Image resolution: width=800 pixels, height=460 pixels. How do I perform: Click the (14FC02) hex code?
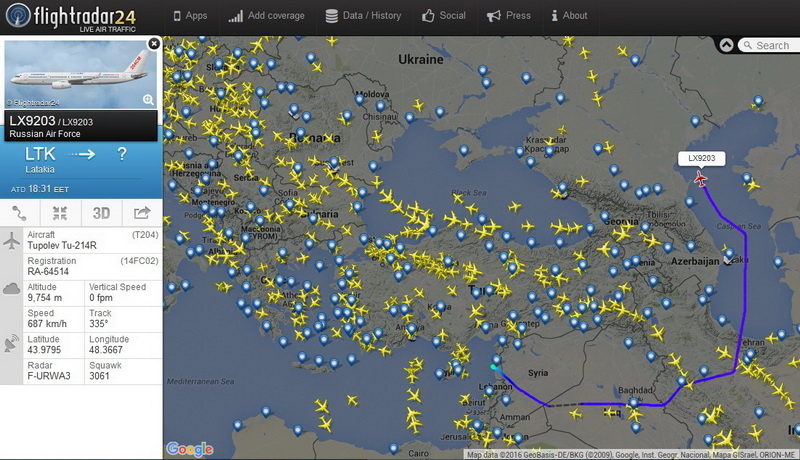pos(139,261)
